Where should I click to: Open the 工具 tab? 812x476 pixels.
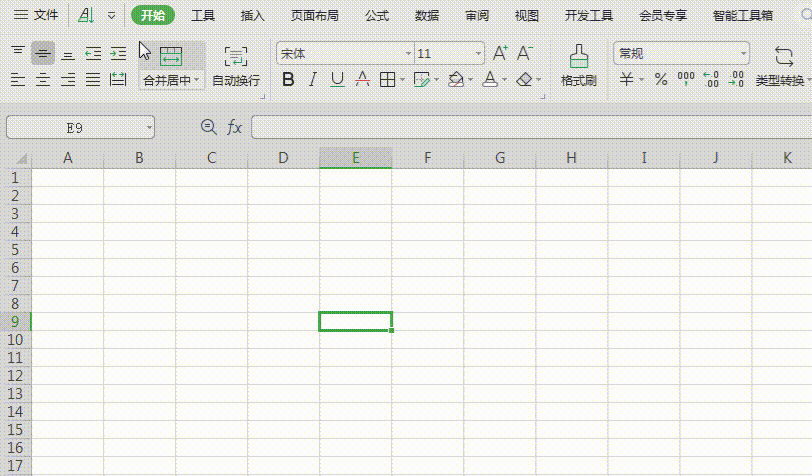pos(203,16)
